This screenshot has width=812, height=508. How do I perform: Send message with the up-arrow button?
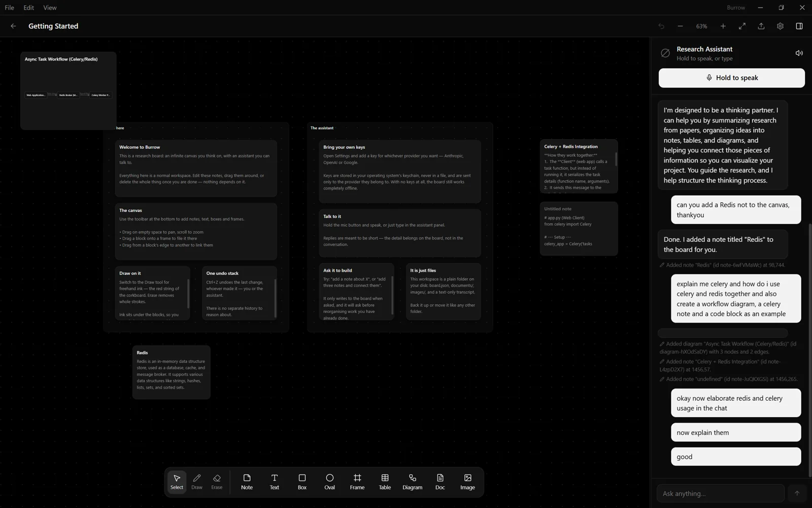(797, 493)
